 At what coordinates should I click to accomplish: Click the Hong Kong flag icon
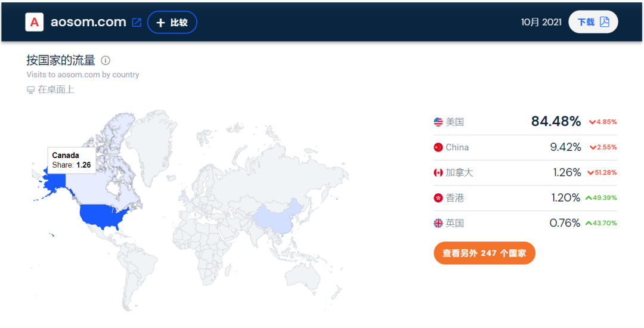[438, 198]
